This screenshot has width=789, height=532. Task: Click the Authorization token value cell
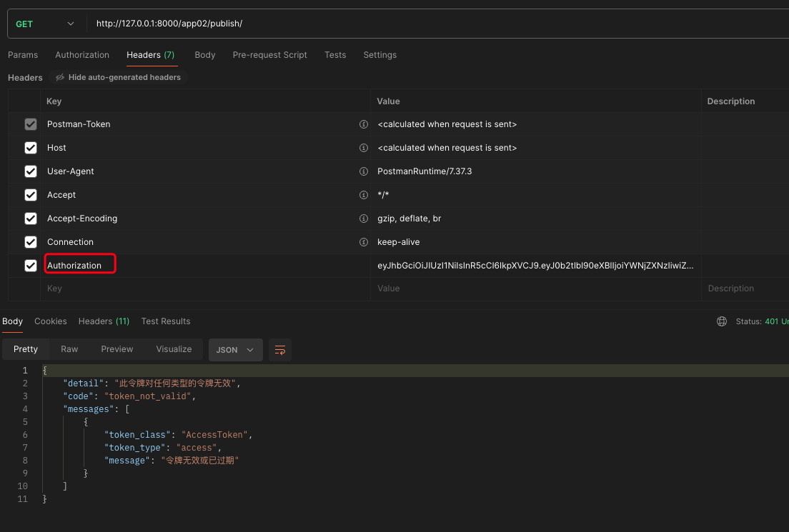[x=535, y=266]
